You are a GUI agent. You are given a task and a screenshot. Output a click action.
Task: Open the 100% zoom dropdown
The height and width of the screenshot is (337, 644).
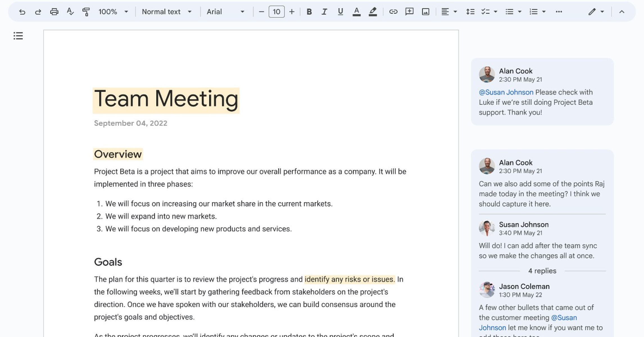coord(113,12)
